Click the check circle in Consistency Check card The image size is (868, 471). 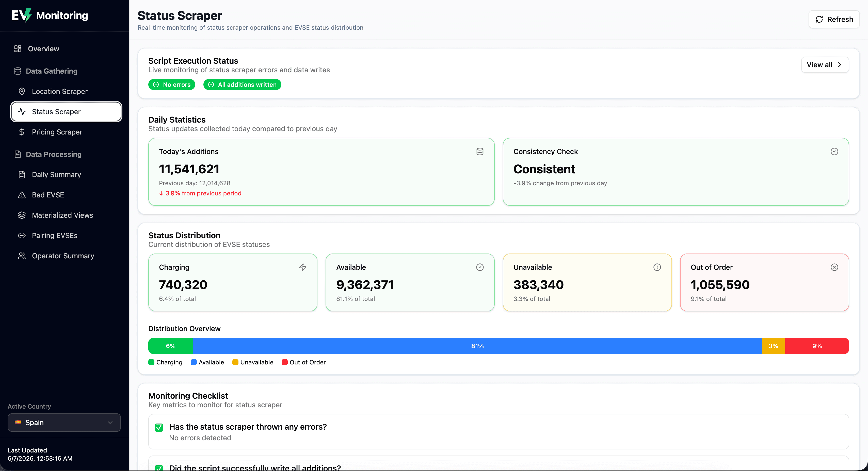click(x=834, y=152)
